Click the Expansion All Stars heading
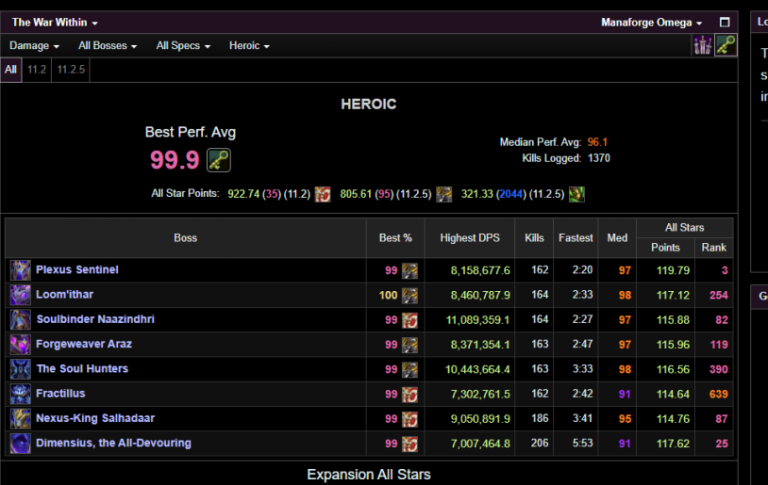Image resolution: width=768 pixels, height=485 pixels. click(x=369, y=475)
